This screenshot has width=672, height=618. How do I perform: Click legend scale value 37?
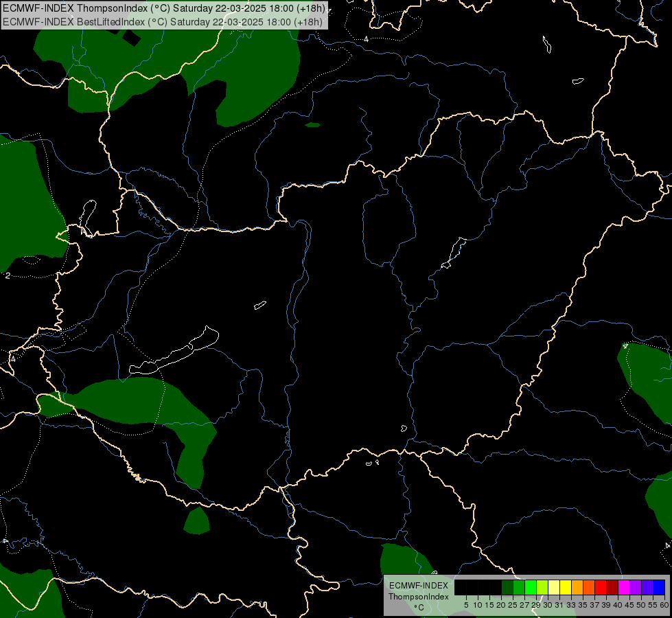(594, 605)
